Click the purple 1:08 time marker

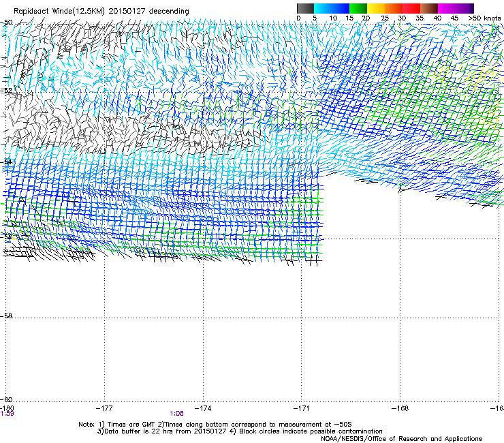177,414
